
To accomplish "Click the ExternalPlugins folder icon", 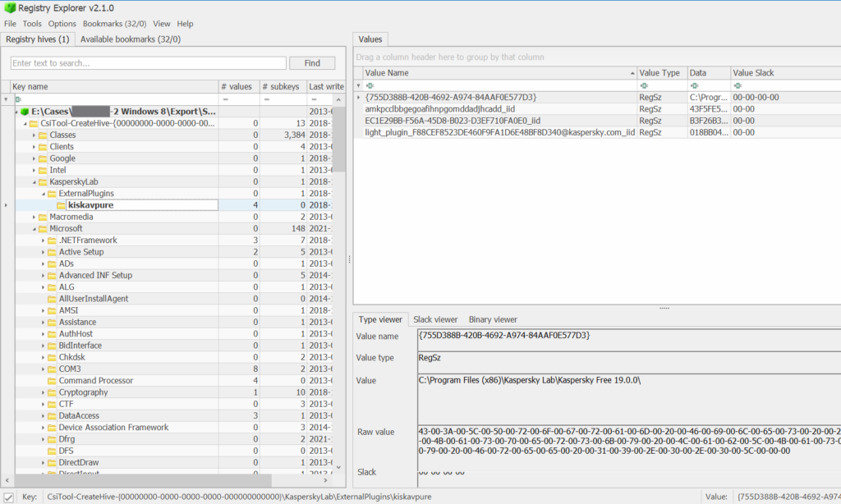I will pyautogui.click(x=52, y=194).
